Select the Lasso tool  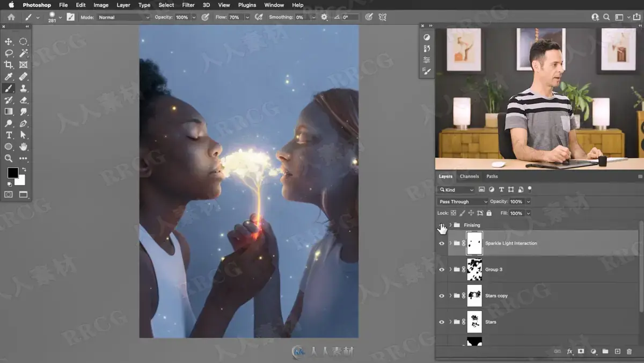pos(9,53)
